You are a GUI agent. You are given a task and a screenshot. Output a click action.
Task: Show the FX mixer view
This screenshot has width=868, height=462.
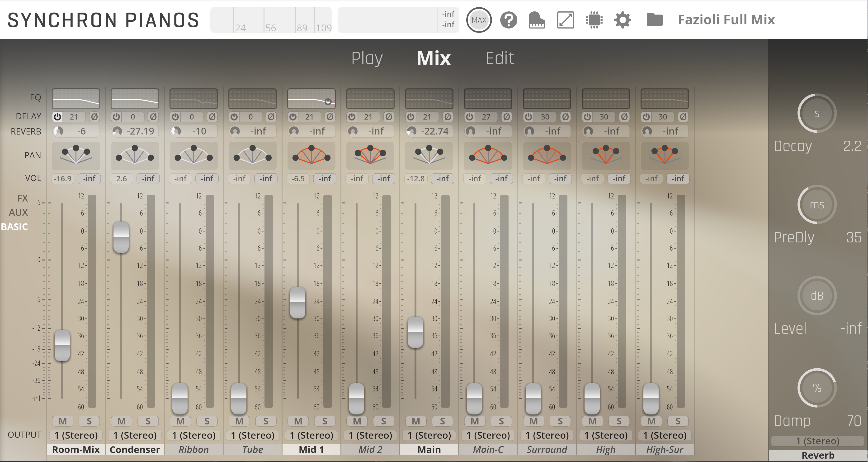point(23,198)
